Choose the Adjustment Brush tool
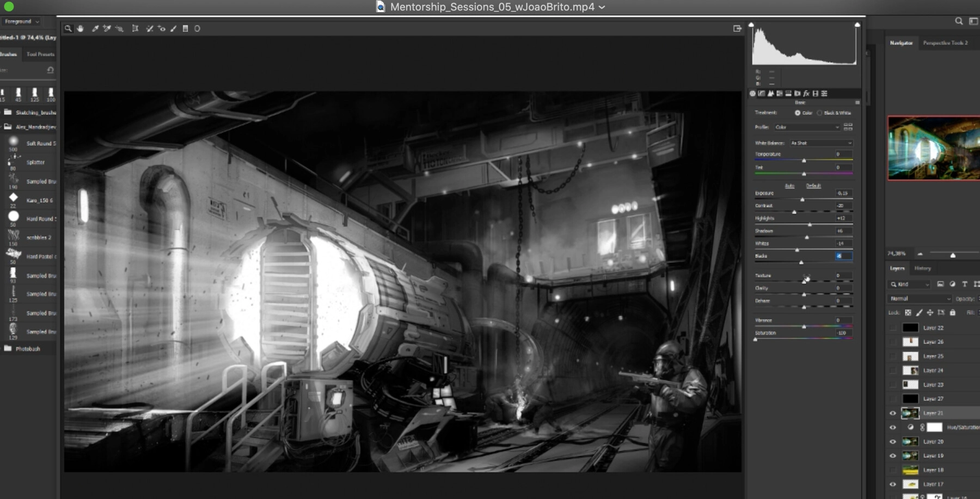The height and width of the screenshot is (499, 980). (x=174, y=29)
